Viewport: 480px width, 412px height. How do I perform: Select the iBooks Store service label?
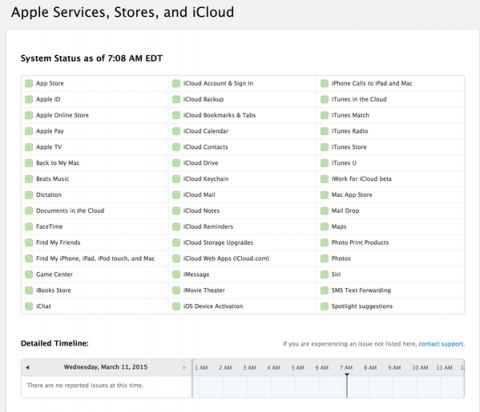tap(53, 290)
